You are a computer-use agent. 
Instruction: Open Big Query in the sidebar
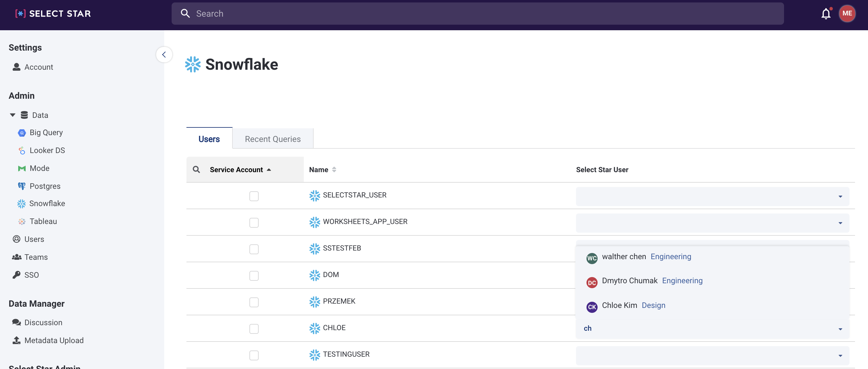click(46, 133)
